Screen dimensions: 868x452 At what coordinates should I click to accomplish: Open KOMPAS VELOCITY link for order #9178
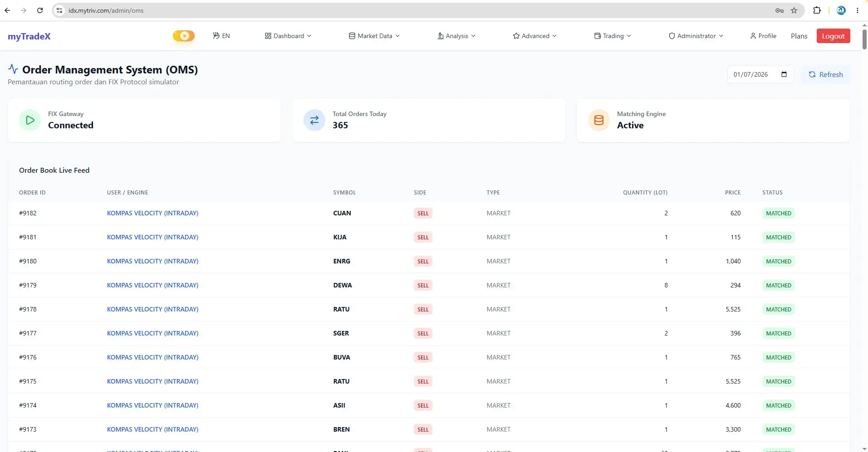tap(152, 309)
